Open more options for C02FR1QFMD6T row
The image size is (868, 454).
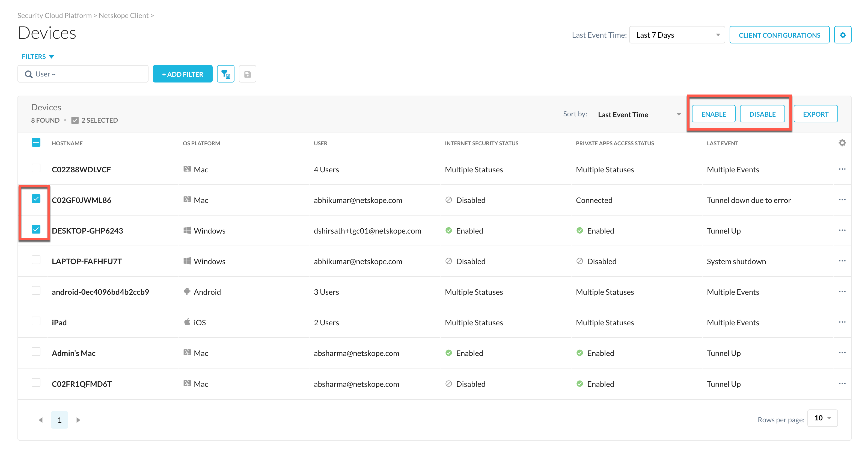click(x=842, y=384)
